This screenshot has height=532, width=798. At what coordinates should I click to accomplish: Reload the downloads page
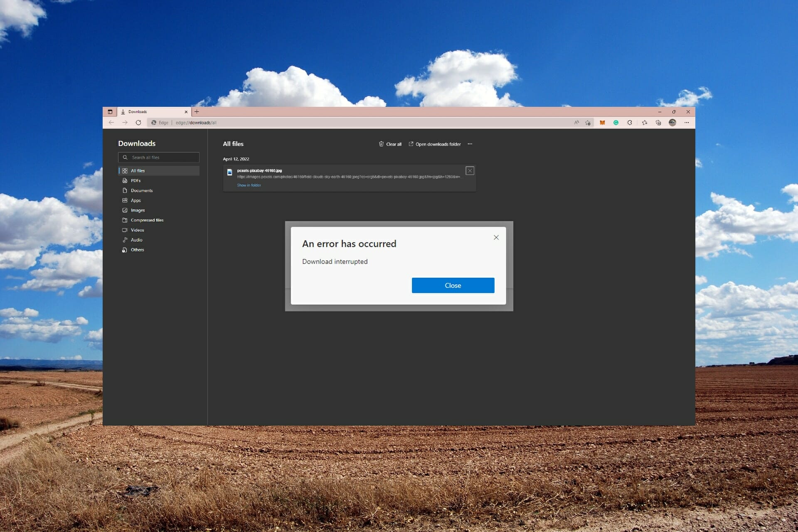pos(138,123)
